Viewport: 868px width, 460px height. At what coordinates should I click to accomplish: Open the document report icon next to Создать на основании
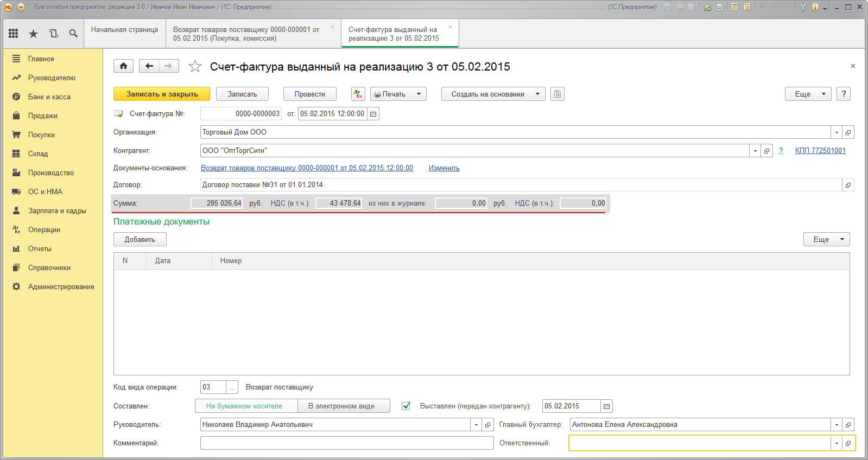coord(557,94)
